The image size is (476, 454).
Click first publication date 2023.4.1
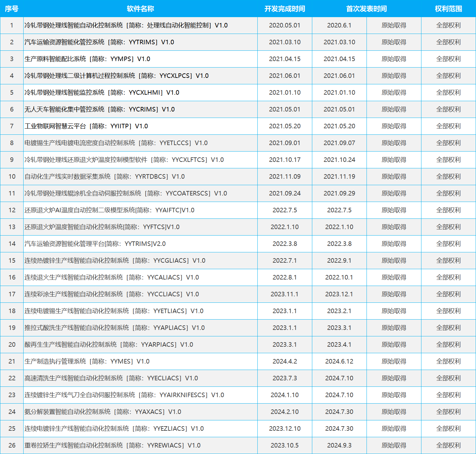pyautogui.click(x=339, y=345)
